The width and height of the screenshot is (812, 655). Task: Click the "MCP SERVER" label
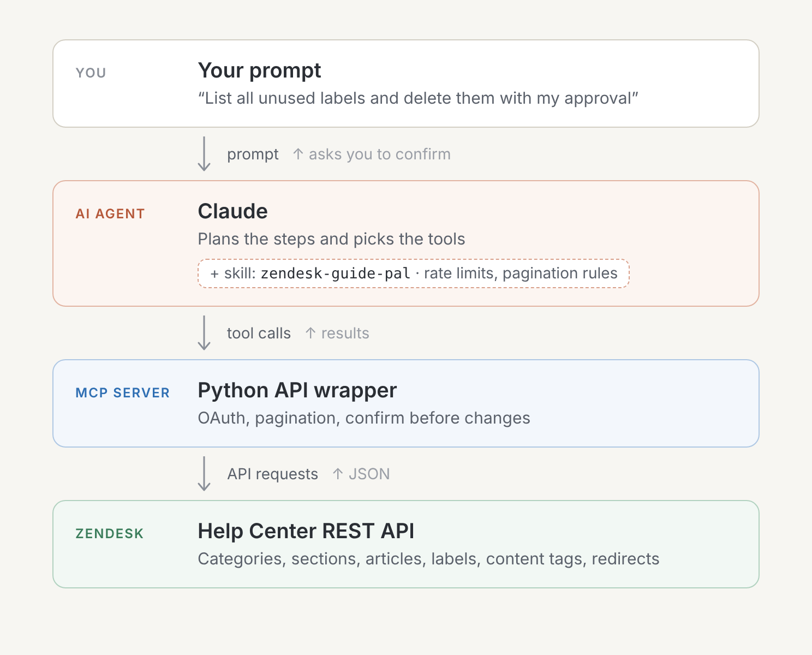point(123,392)
